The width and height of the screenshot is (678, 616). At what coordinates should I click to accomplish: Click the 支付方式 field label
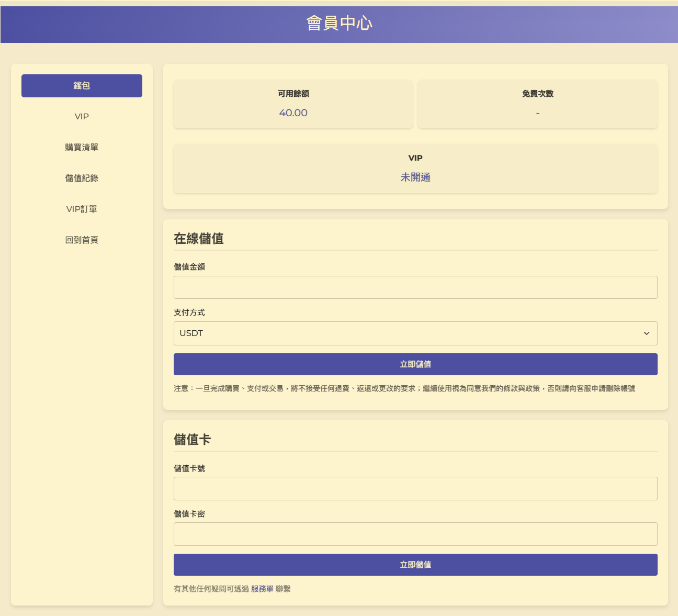coord(189,312)
